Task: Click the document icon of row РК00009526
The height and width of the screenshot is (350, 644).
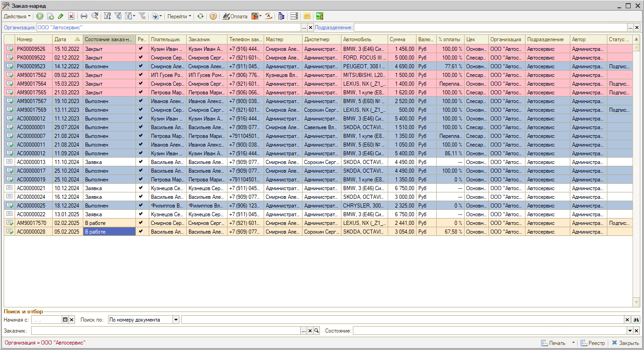Action: tap(10, 49)
